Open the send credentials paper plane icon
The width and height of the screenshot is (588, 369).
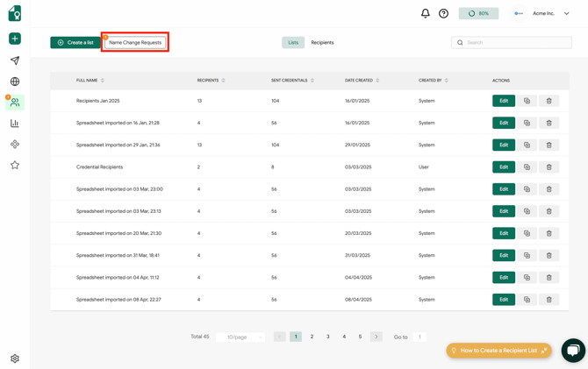15,60
